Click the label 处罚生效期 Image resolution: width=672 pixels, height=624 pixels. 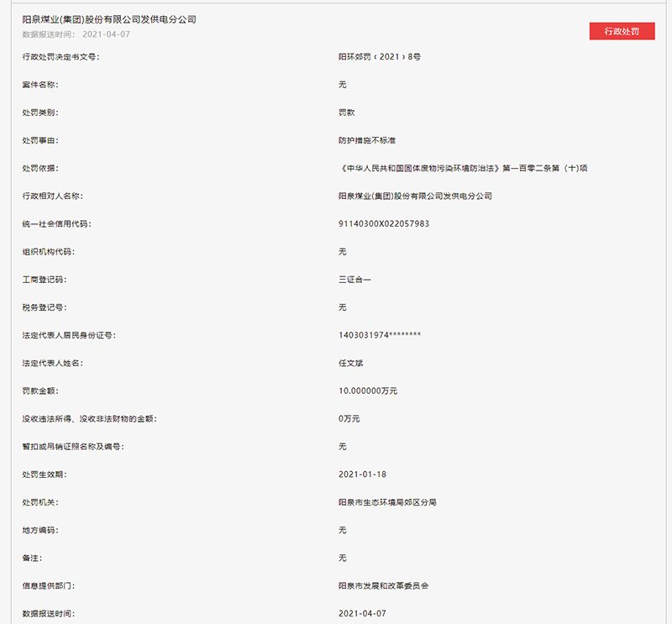[x=45, y=475]
